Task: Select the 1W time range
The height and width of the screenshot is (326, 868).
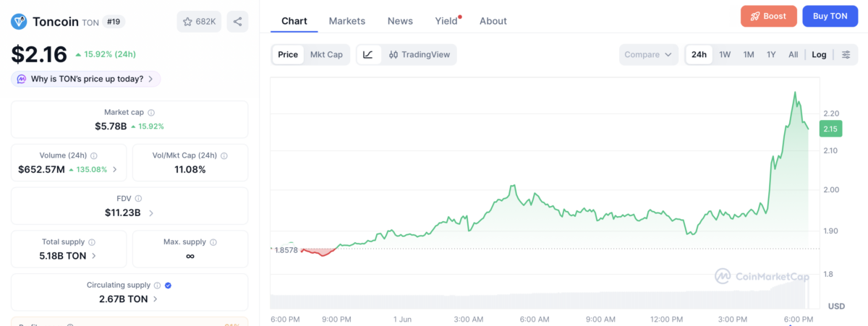Action: [725, 54]
